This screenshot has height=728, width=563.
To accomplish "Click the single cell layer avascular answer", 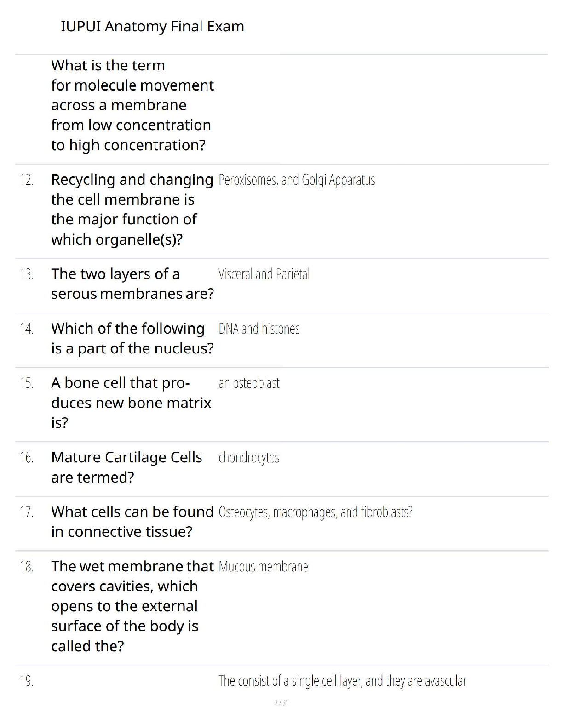I will click(x=342, y=681).
